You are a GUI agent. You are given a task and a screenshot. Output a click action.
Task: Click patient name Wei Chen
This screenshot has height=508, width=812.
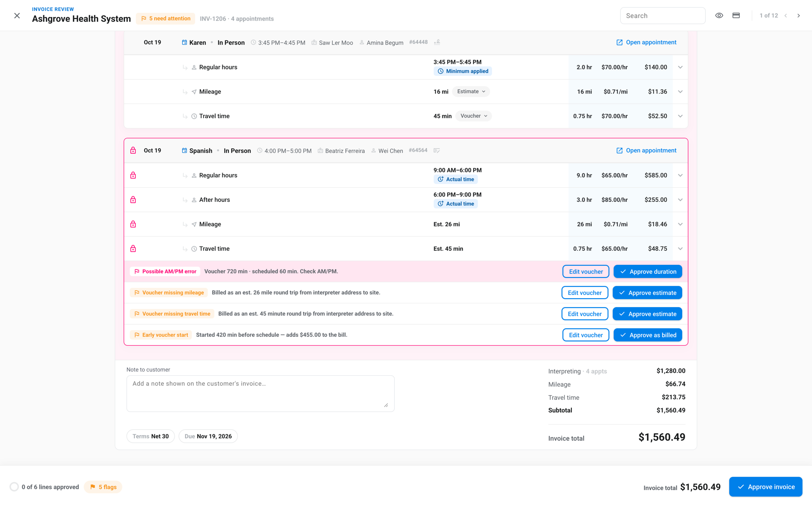point(390,151)
